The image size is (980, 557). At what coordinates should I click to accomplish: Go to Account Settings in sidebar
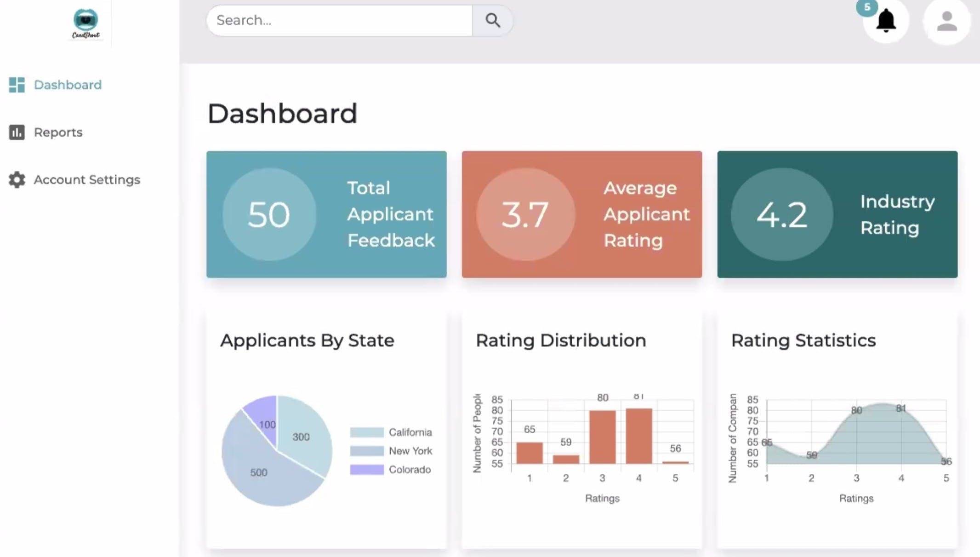click(87, 180)
